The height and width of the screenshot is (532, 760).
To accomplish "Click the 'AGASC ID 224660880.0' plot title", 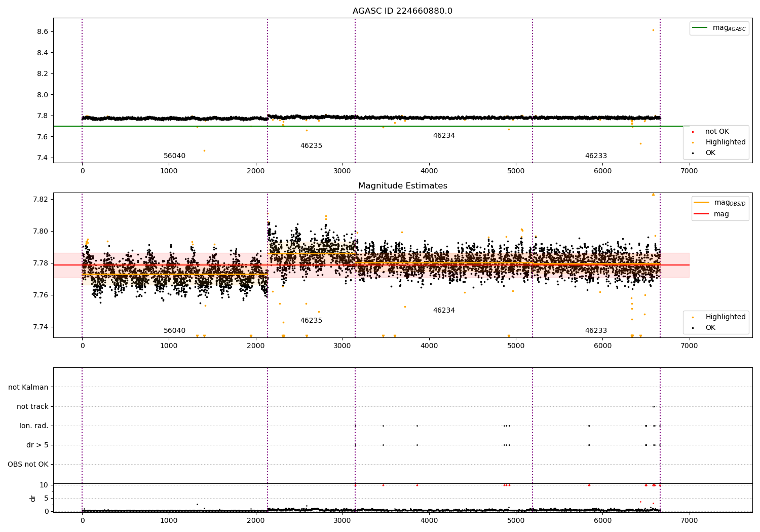I will pyautogui.click(x=402, y=11).
